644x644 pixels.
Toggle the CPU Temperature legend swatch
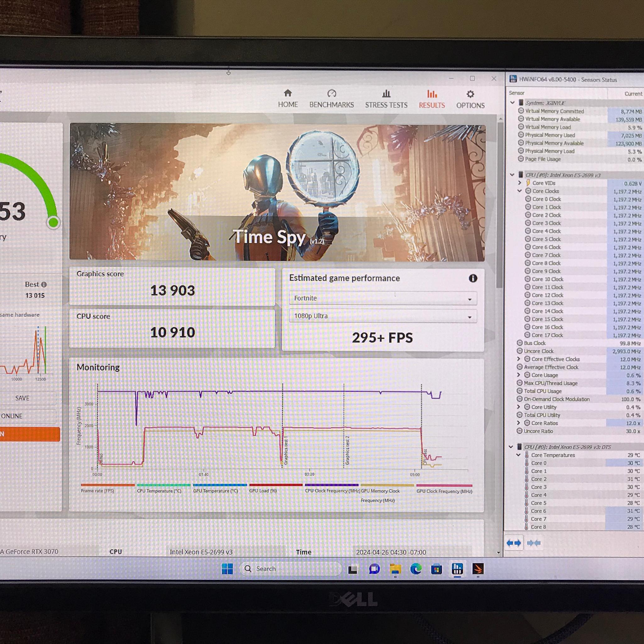[164, 485]
